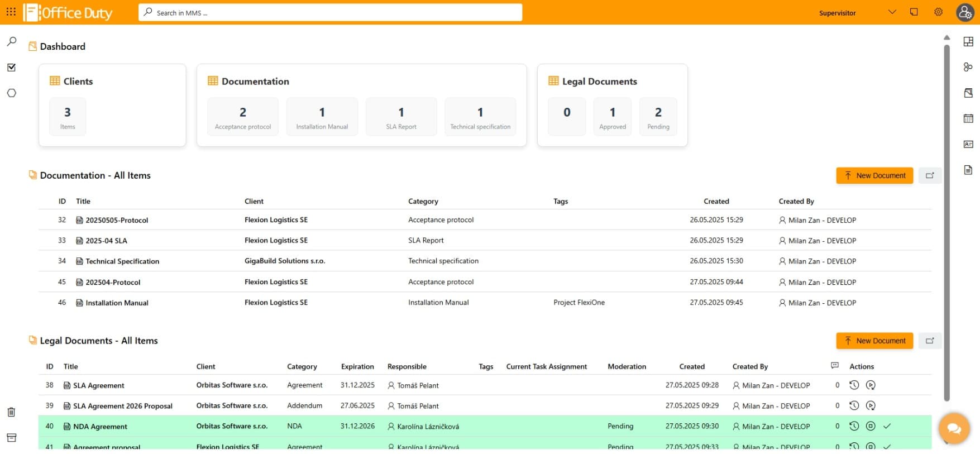Open document 20250505-Protocol
The width and height of the screenshot is (980, 454).
coord(117,220)
